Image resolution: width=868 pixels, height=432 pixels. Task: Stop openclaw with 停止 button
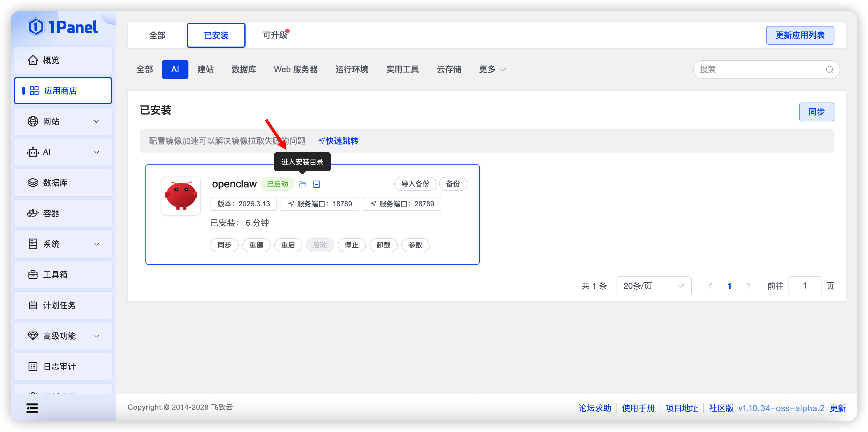click(x=351, y=245)
